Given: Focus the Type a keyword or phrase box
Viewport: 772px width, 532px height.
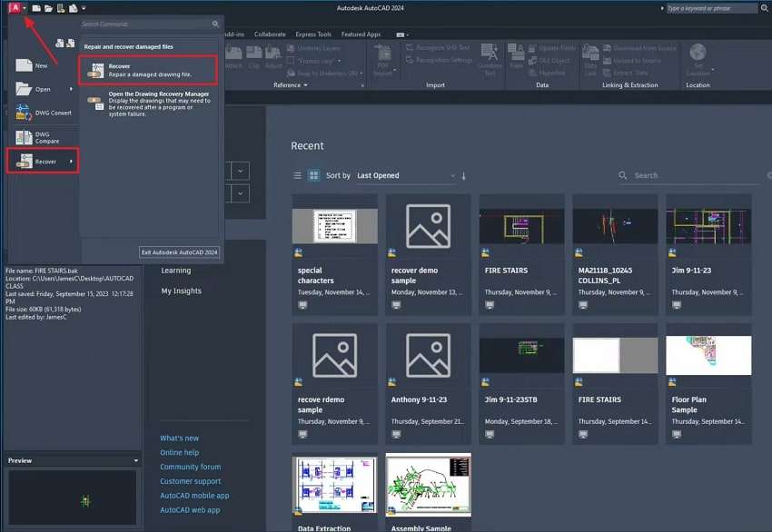Looking at the screenshot, I should [712, 8].
